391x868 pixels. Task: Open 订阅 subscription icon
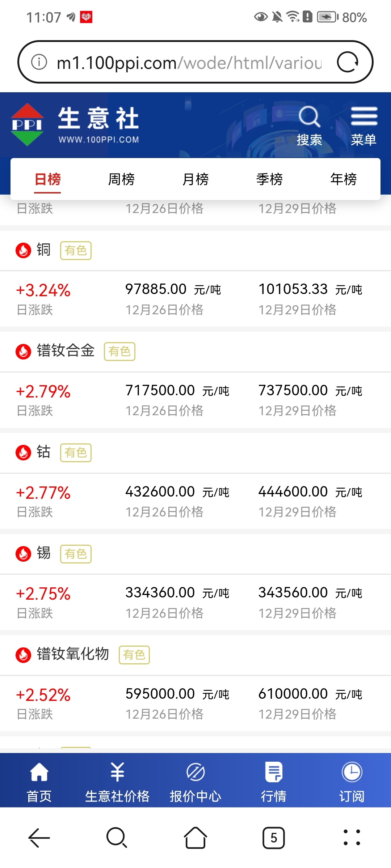(352, 781)
